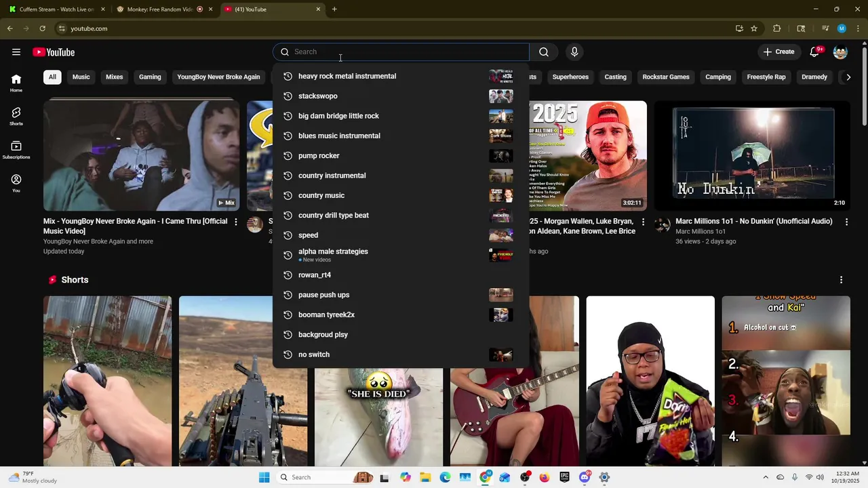Viewport: 868px width, 488px height.
Task: Show hidden system tray icons
Action: [x=766, y=477]
